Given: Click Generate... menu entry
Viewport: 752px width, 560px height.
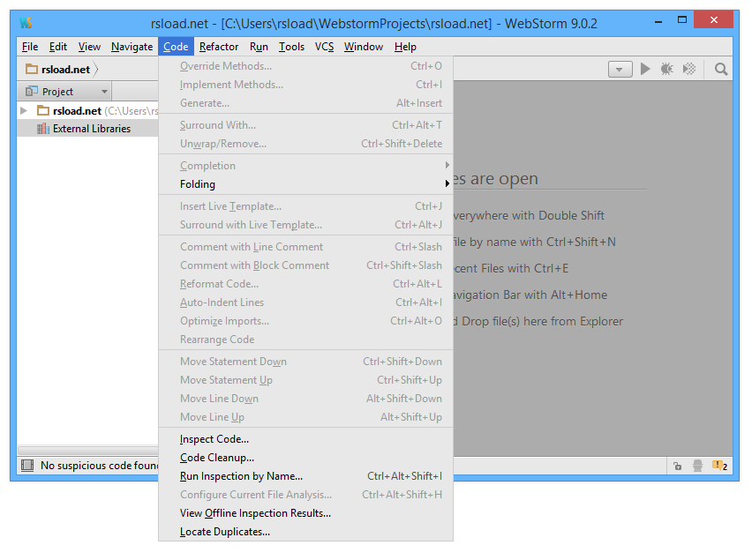Looking at the screenshot, I should tap(305, 103).
